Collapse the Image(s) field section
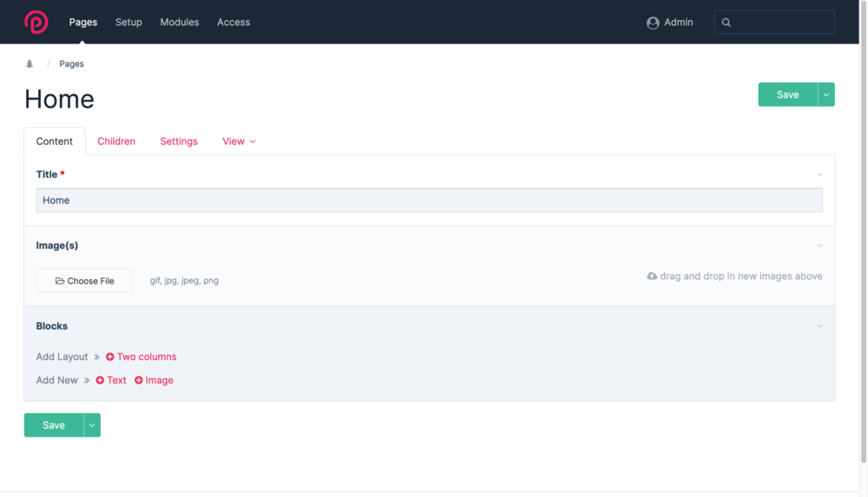 820,245
